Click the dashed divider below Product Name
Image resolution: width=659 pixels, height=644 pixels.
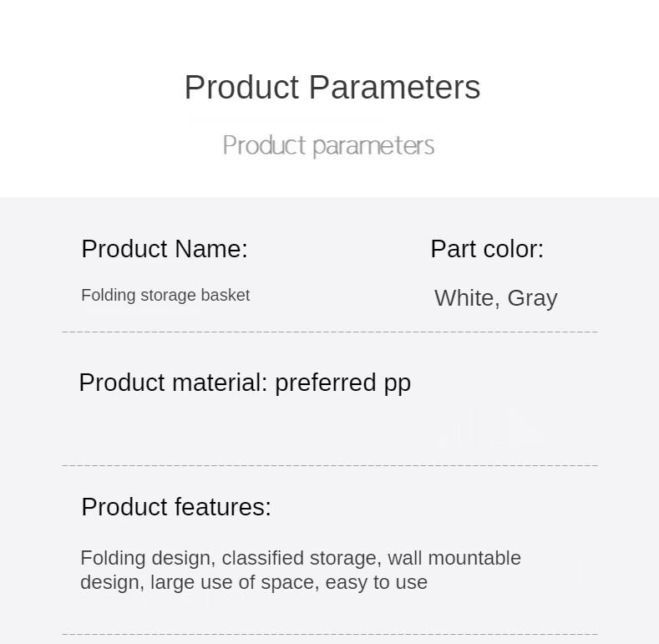pos(330,332)
